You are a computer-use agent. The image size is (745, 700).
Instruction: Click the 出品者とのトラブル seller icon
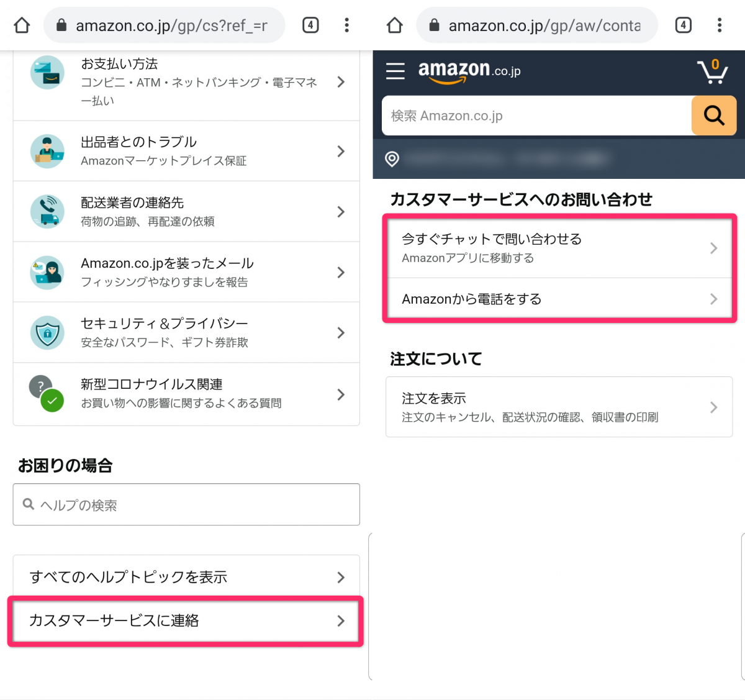[47, 151]
